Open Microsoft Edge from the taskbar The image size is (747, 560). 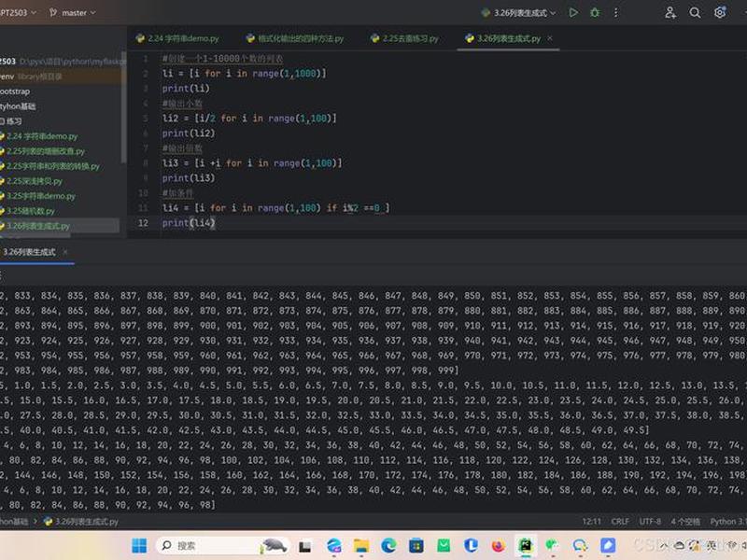(x=388, y=546)
